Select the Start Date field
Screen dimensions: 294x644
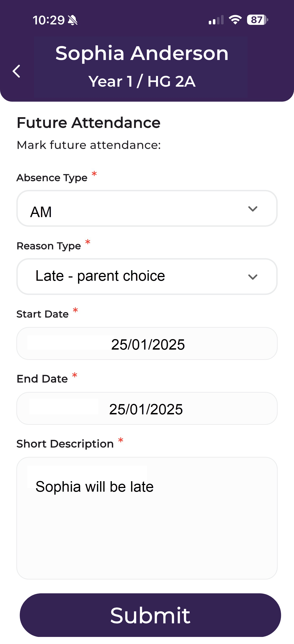[147, 344]
